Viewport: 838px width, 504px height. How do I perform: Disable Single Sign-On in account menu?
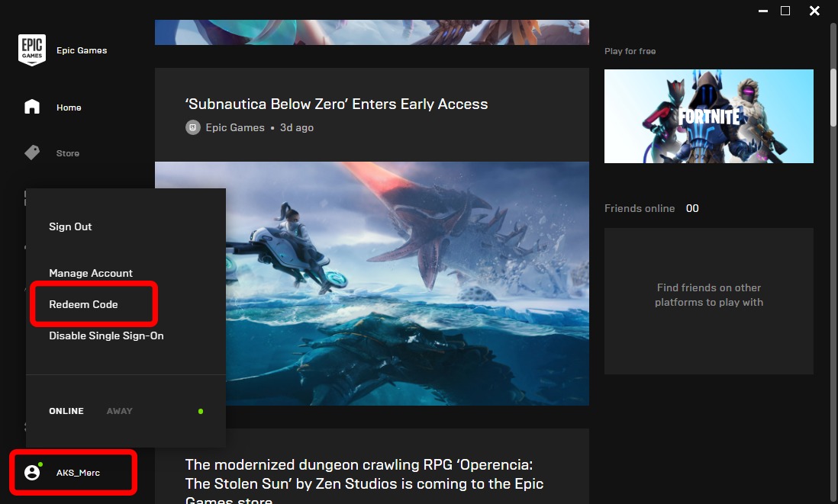coord(106,335)
